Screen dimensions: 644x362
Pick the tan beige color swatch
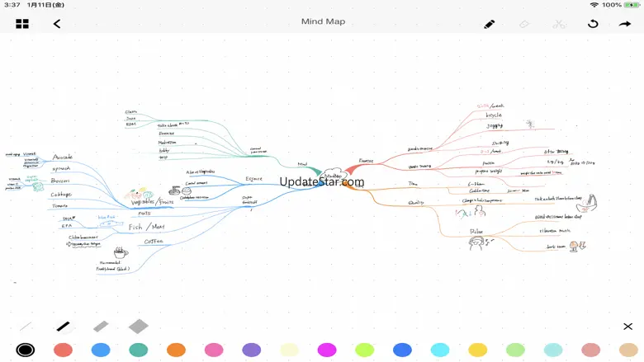point(628,350)
